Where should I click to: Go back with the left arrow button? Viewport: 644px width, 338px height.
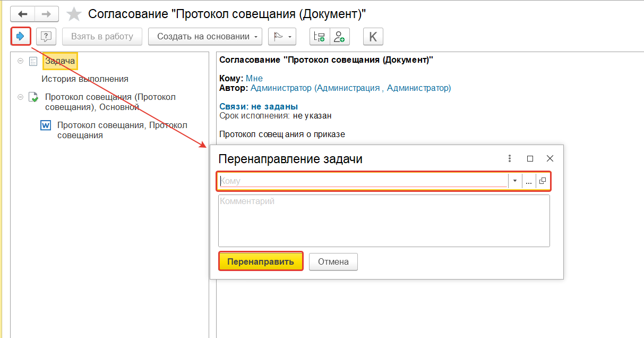(x=23, y=14)
